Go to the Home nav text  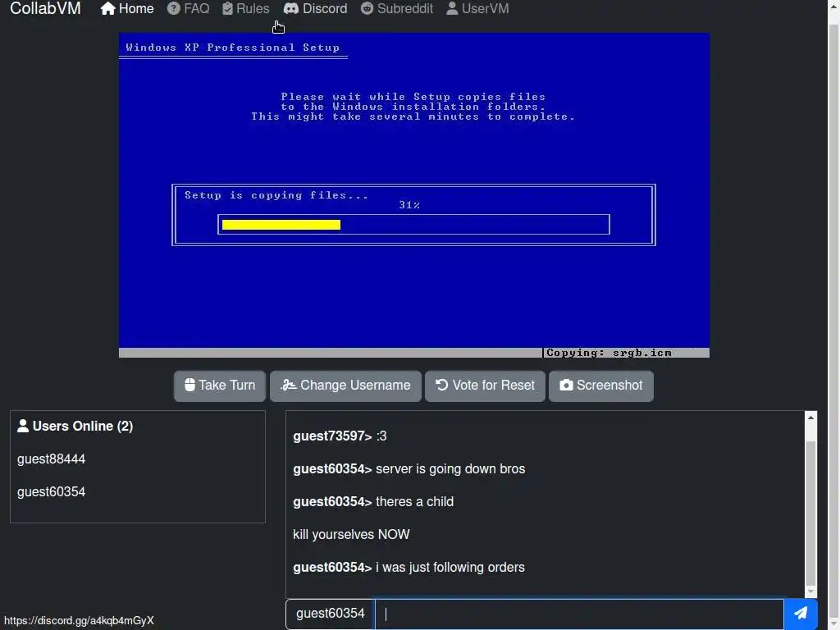click(x=136, y=8)
